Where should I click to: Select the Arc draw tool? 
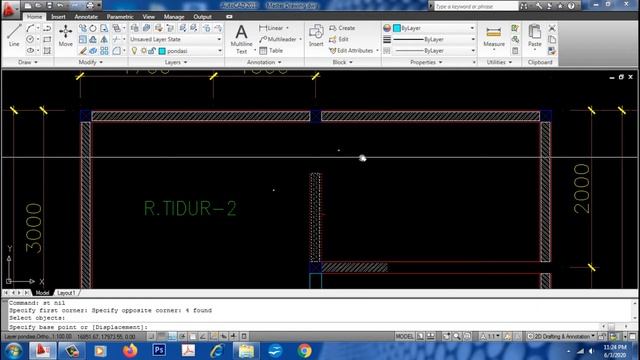tap(30, 28)
